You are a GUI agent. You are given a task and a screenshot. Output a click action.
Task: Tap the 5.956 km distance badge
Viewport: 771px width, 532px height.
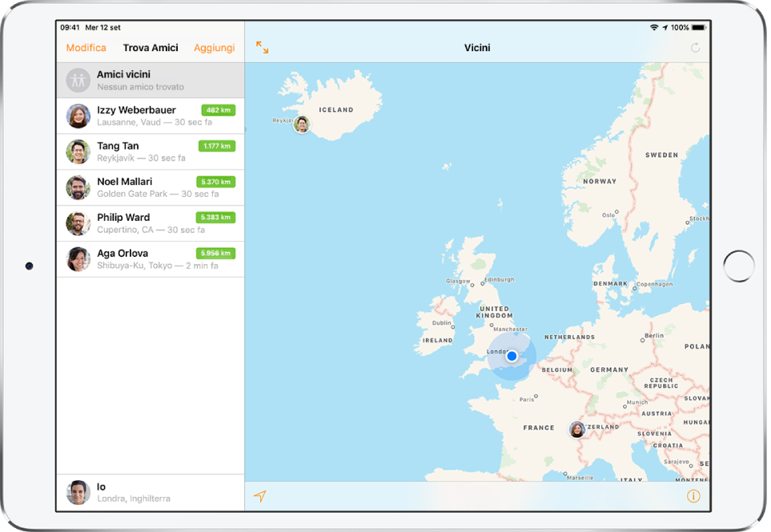(x=216, y=253)
